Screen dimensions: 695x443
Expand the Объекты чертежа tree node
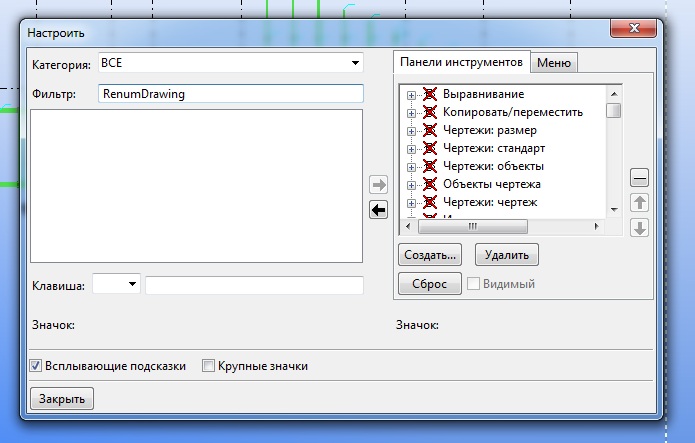411,185
